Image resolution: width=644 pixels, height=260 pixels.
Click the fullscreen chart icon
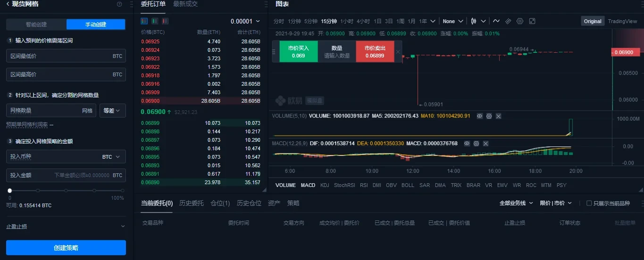(x=532, y=21)
